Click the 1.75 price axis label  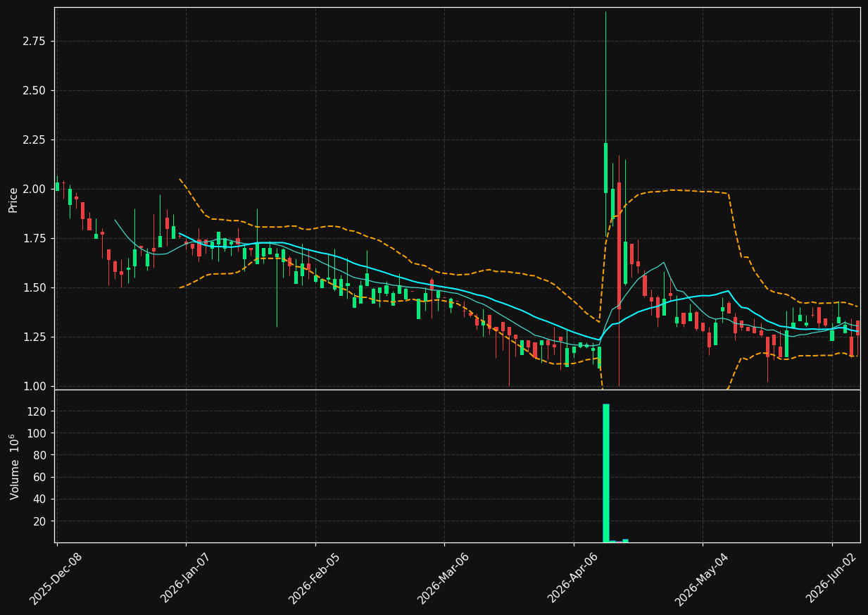coord(34,239)
